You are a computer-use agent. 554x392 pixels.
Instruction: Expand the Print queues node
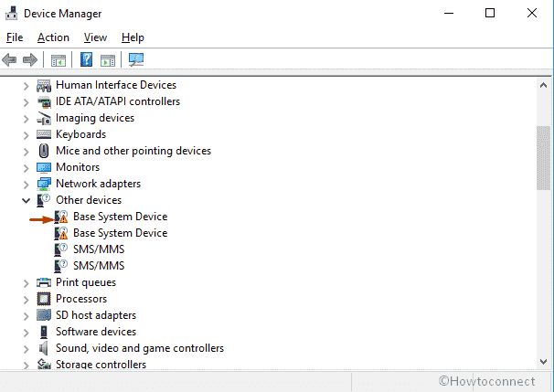26,283
